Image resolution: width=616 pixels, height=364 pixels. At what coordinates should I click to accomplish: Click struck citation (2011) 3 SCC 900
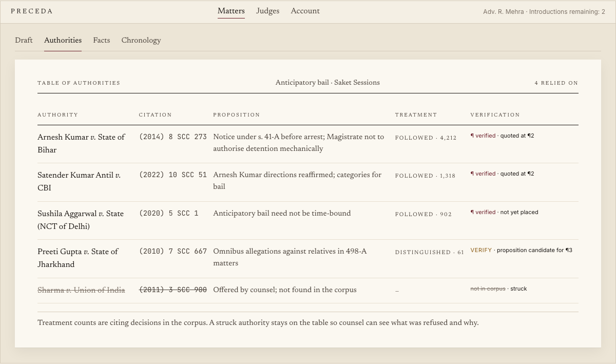(173, 290)
